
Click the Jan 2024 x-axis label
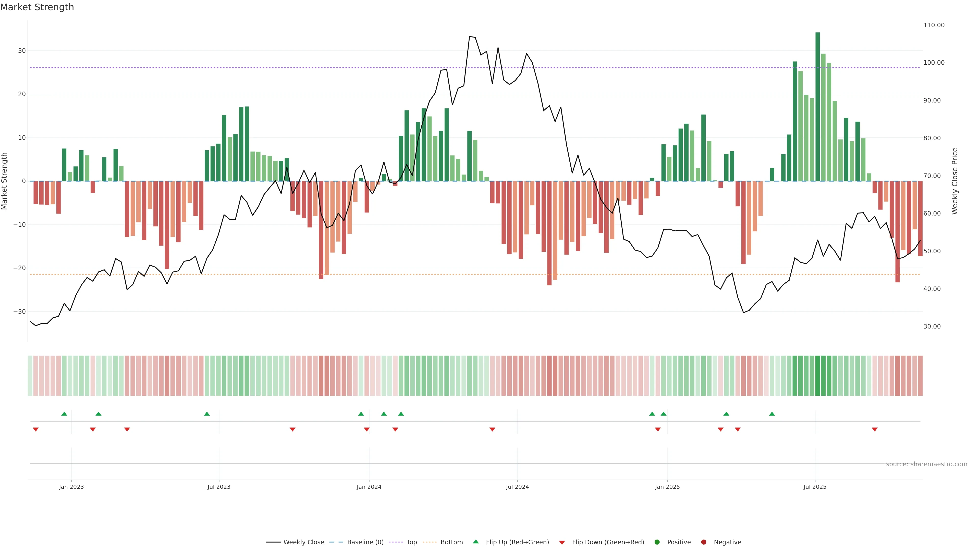[369, 487]
